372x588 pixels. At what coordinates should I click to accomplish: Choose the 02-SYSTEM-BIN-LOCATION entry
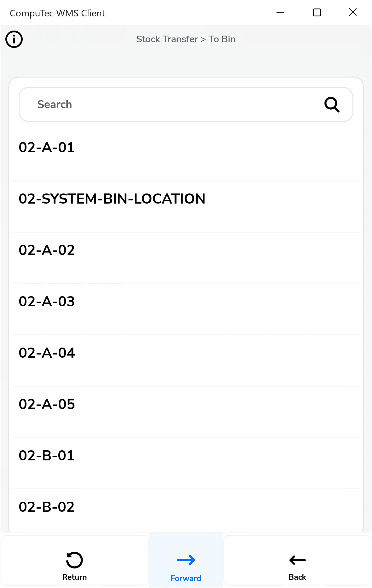tap(112, 199)
